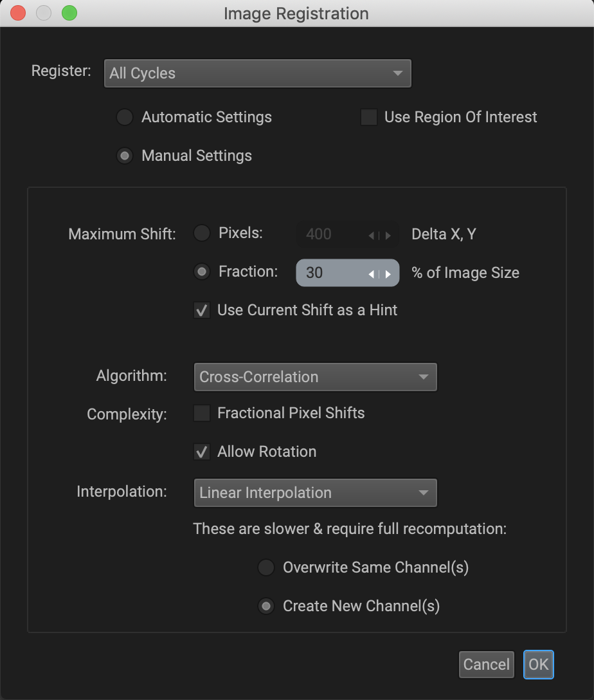Screen dimensions: 594x700
Task: Select the Manual Settings radio button
Action: (x=125, y=156)
